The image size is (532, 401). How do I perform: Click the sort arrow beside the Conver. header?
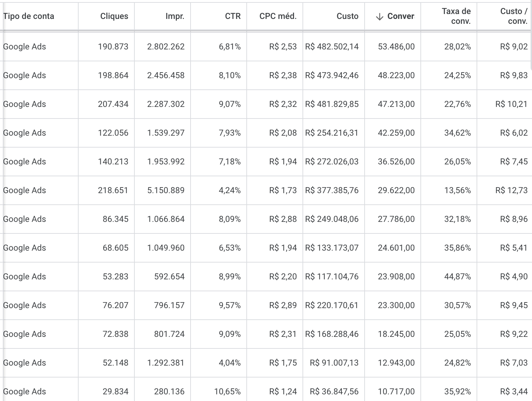click(x=379, y=16)
